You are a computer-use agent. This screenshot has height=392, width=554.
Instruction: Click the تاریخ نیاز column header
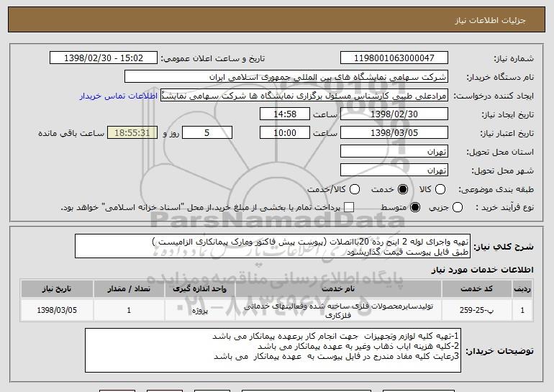(x=57, y=289)
